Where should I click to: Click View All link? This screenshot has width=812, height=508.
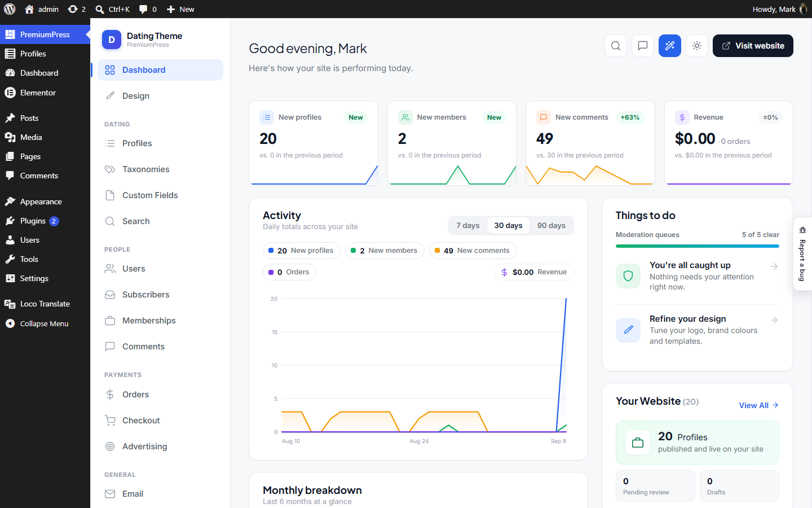(759, 405)
